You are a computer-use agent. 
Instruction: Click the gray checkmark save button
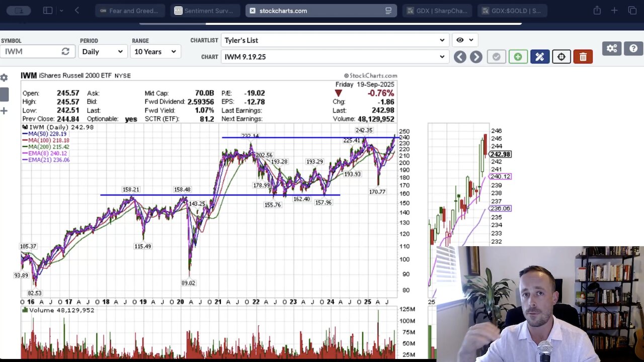[496, 57]
